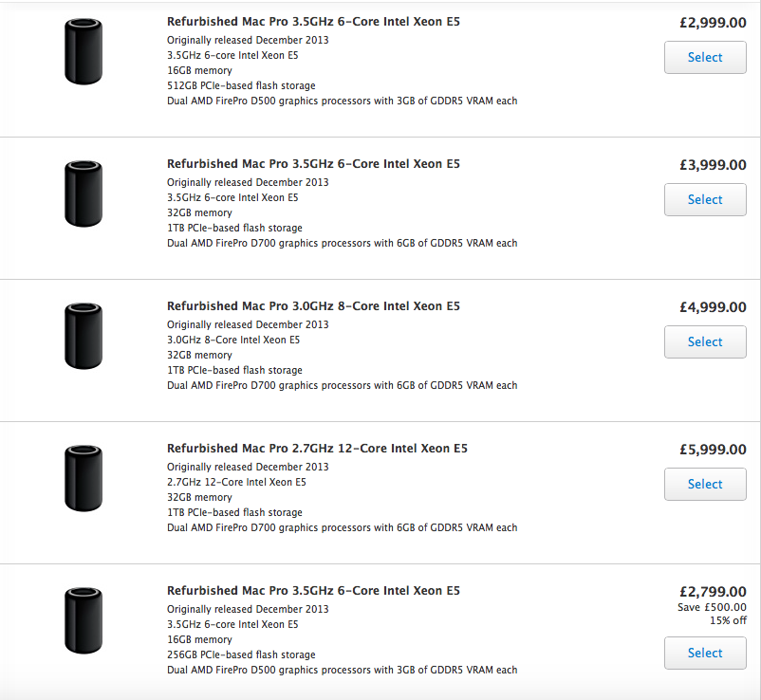
Task: Click the £5,999.00 price text
Action: pyautogui.click(x=713, y=450)
